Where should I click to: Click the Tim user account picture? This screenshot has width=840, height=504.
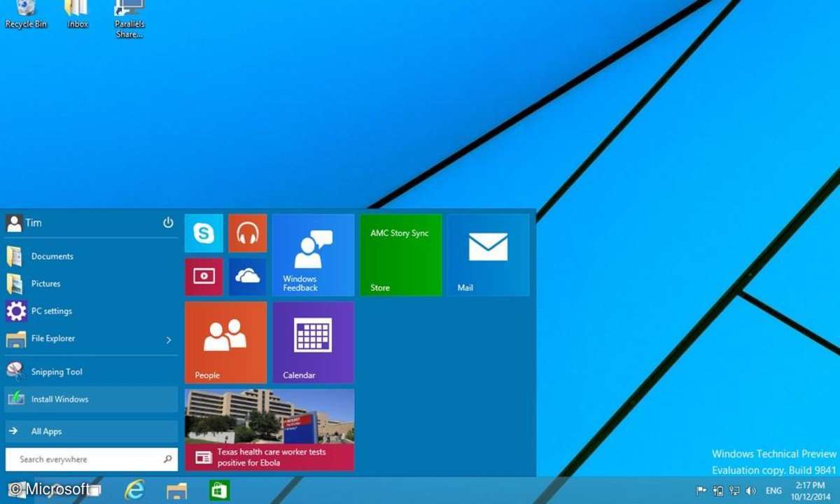[x=14, y=223]
